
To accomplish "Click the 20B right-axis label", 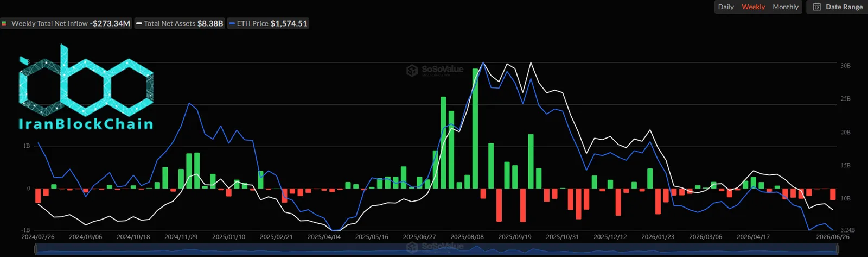I will (x=845, y=132).
